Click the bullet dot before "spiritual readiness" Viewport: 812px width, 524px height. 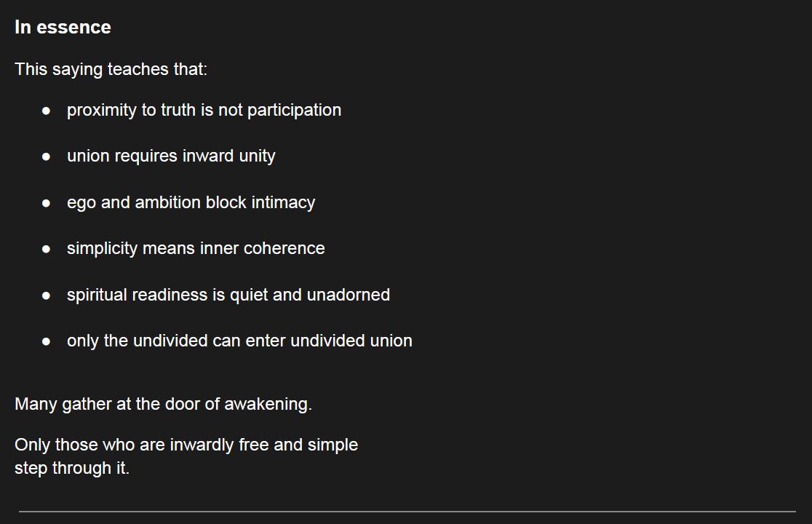(46, 295)
